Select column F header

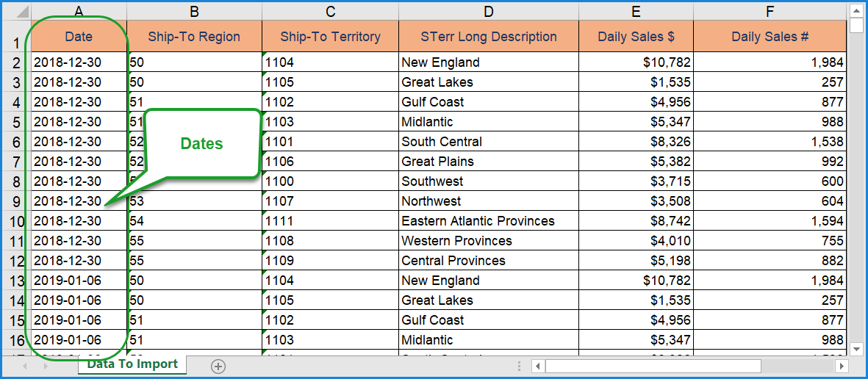[770, 11]
